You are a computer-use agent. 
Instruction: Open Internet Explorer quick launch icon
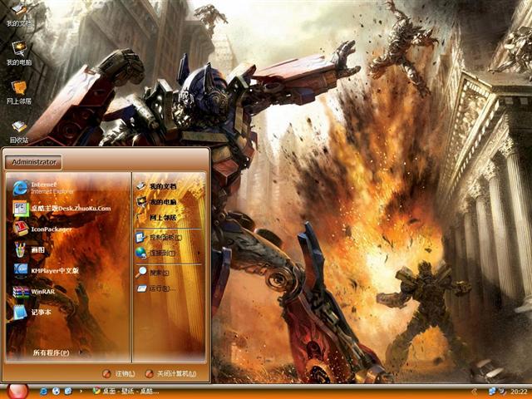tap(43, 392)
